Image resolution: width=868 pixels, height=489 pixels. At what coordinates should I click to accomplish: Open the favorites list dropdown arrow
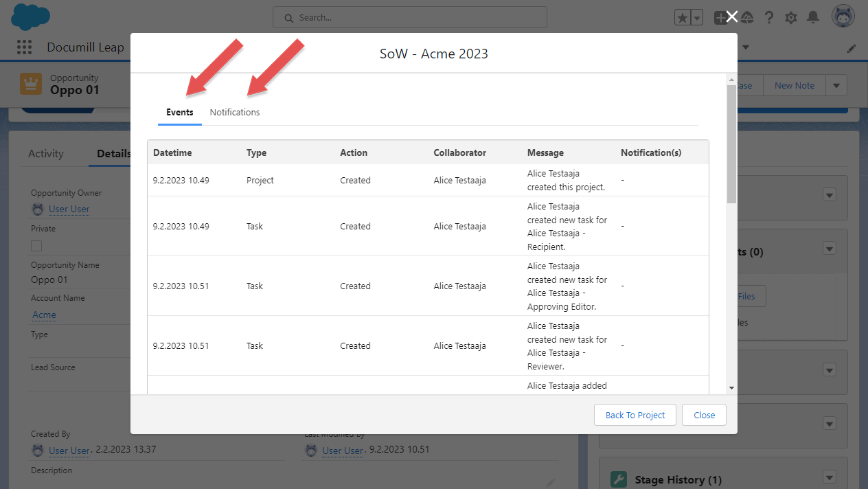point(697,19)
